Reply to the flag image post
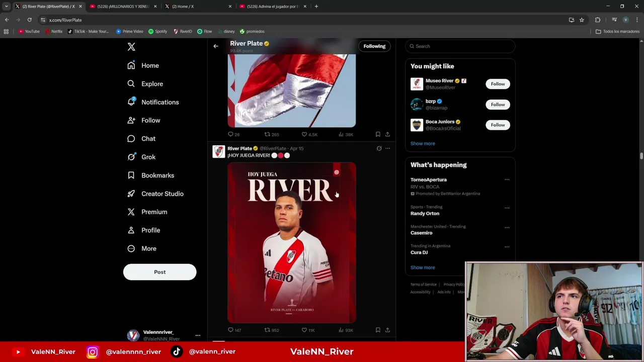644x362 pixels. click(x=234, y=135)
